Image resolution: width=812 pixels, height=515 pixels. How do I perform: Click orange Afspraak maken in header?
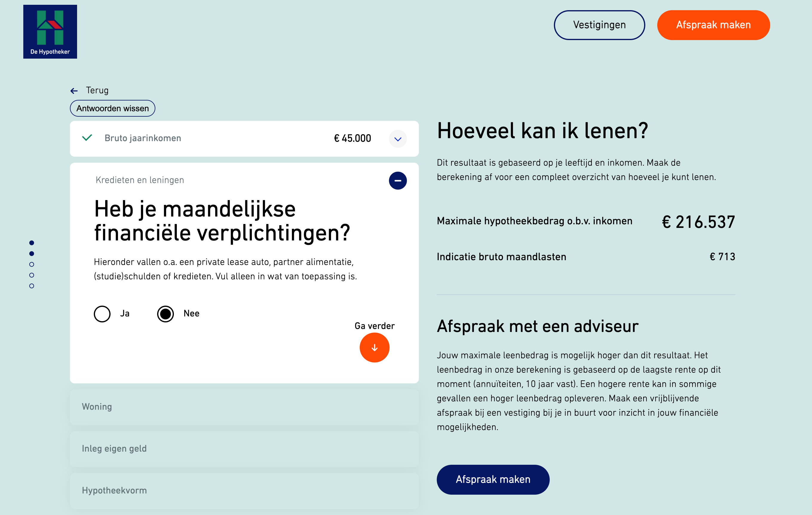tap(713, 25)
